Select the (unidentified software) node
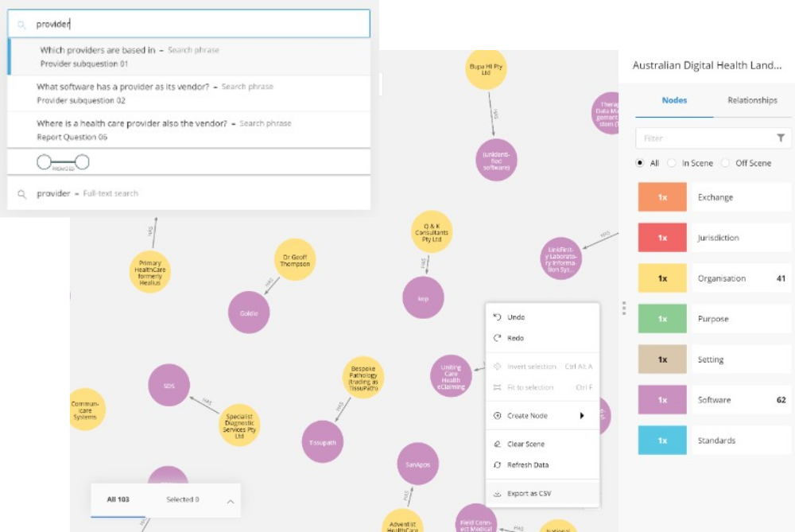The image size is (795, 532). click(x=496, y=161)
